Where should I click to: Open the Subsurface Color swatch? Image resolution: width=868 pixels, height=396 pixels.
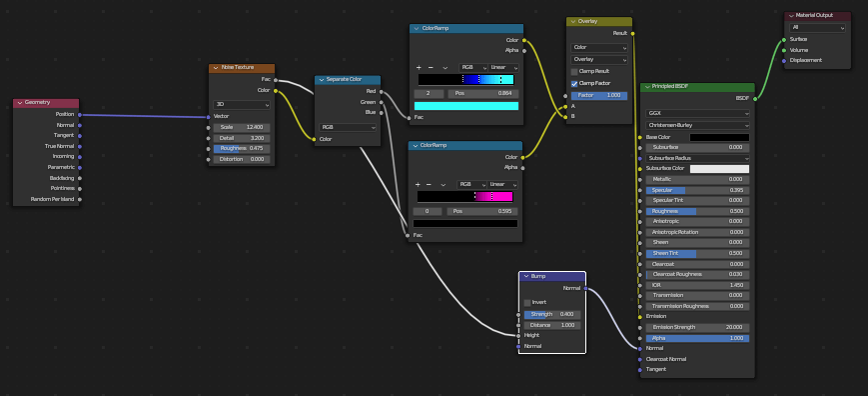[719, 169]
